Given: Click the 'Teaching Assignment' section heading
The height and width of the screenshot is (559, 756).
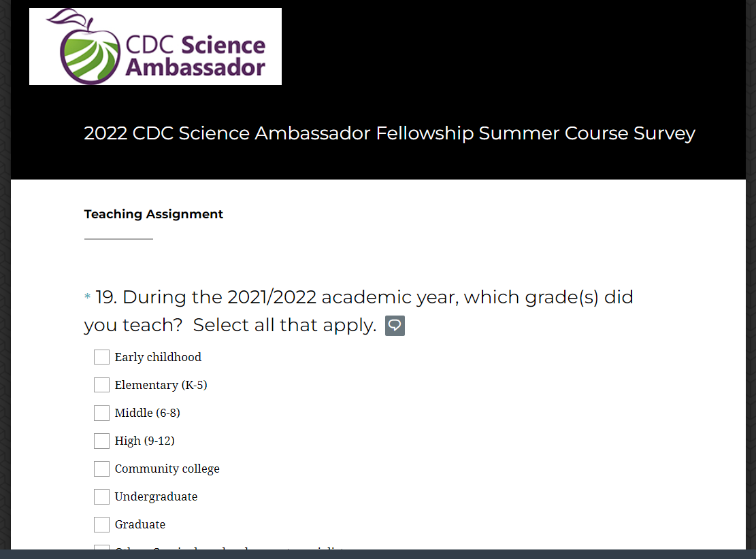Looking at the screenshot, I should tap(154, 214).
